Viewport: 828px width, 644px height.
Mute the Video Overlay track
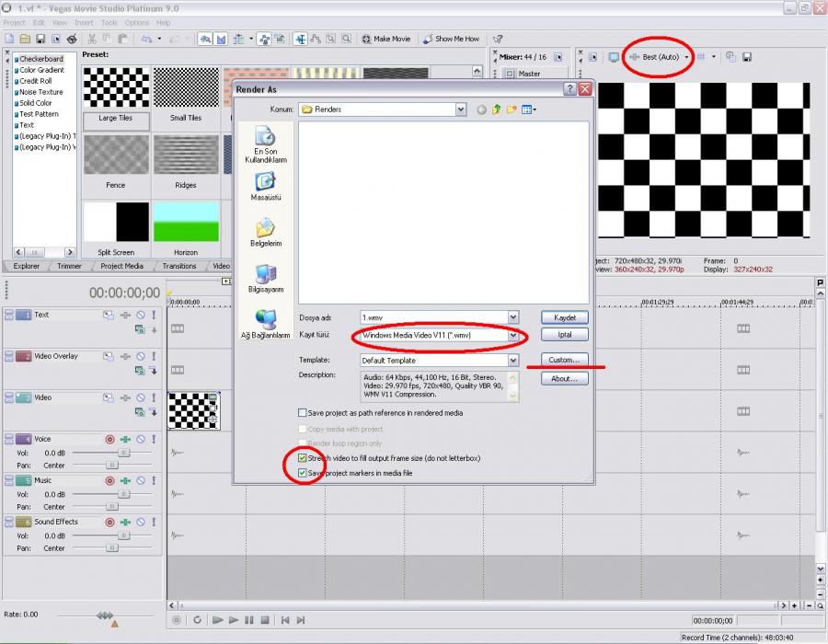pyautogui.click(x=141, y=356)
